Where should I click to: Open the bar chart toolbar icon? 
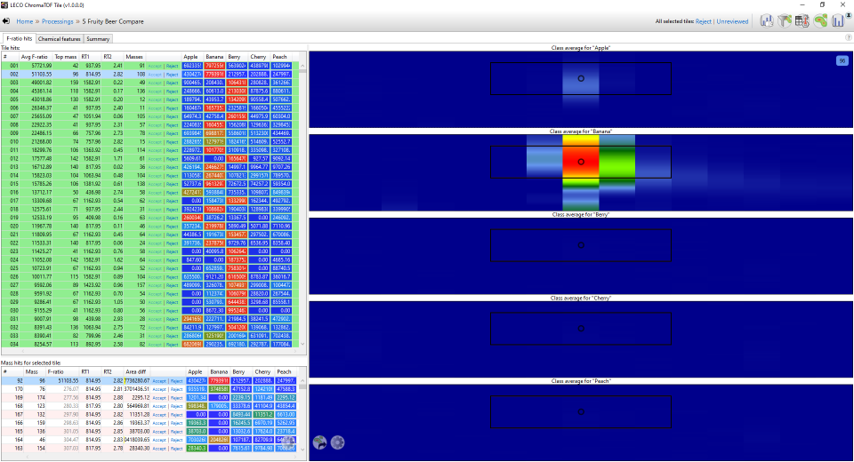766,20
